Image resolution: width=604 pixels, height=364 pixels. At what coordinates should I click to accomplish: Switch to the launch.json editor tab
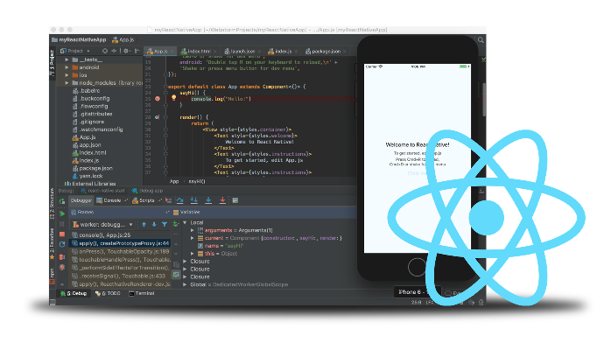click(x=242, y=51)
